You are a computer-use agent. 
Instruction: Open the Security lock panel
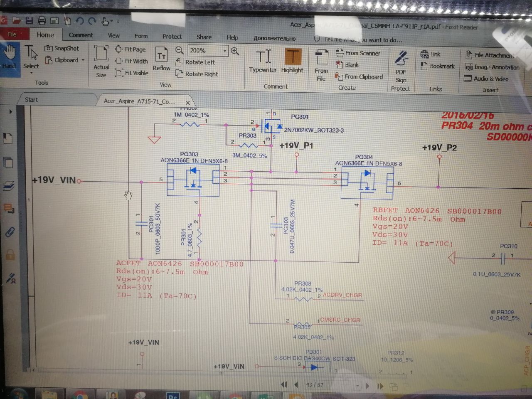(x=10, y=254)
